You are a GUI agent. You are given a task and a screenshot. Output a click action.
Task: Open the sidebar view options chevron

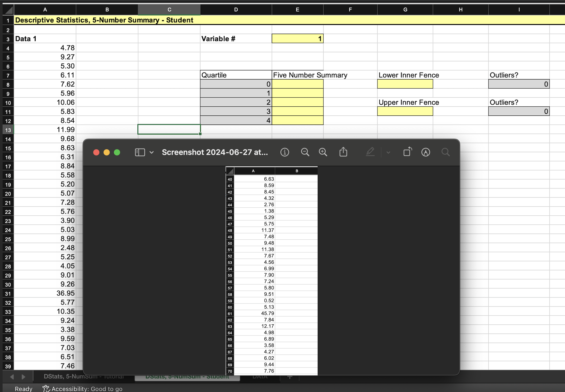151,152
